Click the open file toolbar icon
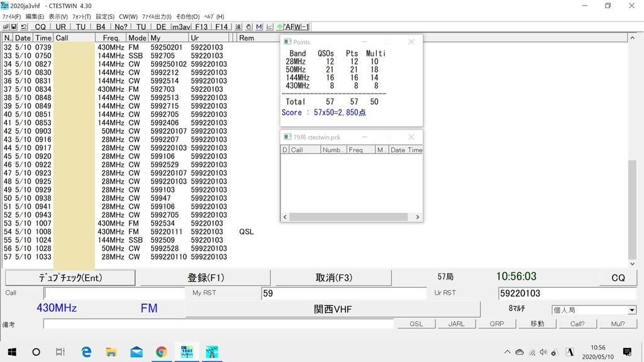Image resolution: width=644 pixels, height=362 pixels. [x=6, y=26]
